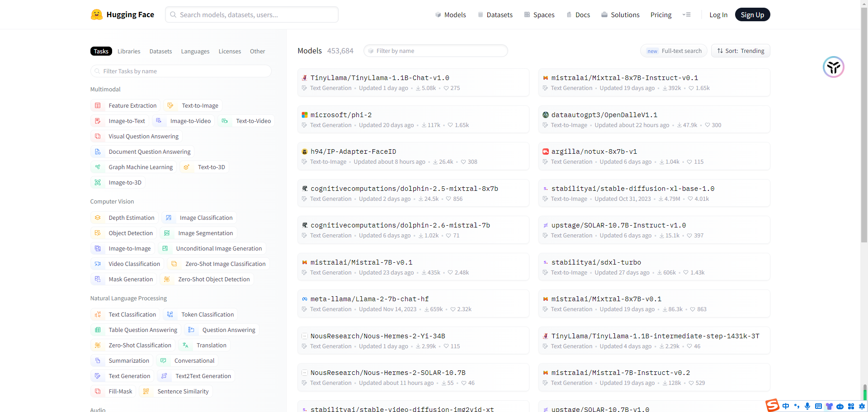Switch to the Licenses filter tab

tap(230, 51)
